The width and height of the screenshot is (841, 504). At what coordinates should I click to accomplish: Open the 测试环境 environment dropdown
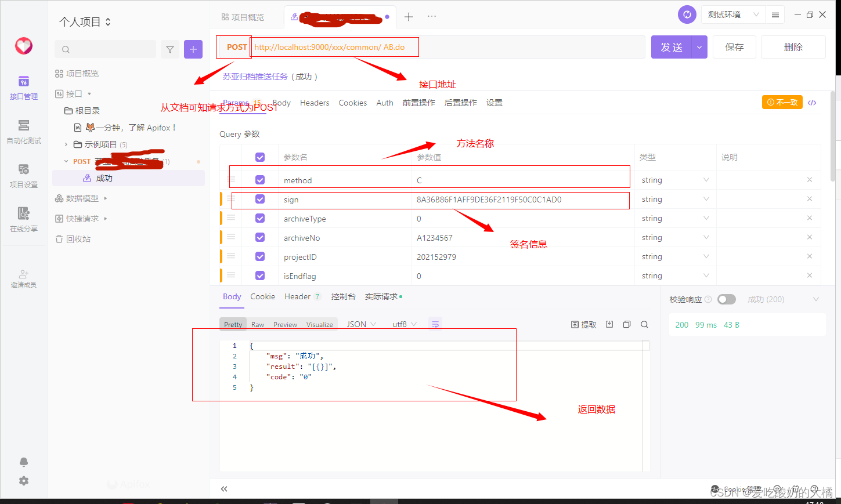click(x=732, y=14)
